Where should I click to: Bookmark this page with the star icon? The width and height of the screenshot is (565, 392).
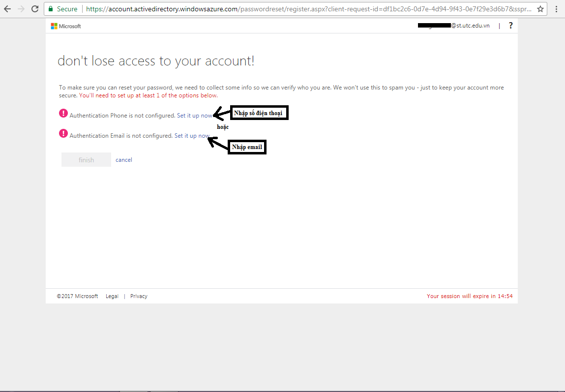click(540, 9)
